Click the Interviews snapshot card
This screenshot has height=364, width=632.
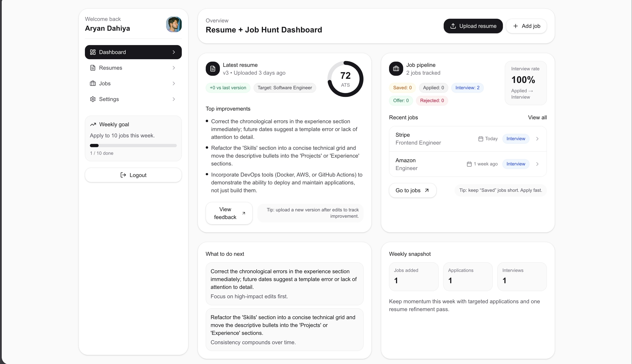522,277
